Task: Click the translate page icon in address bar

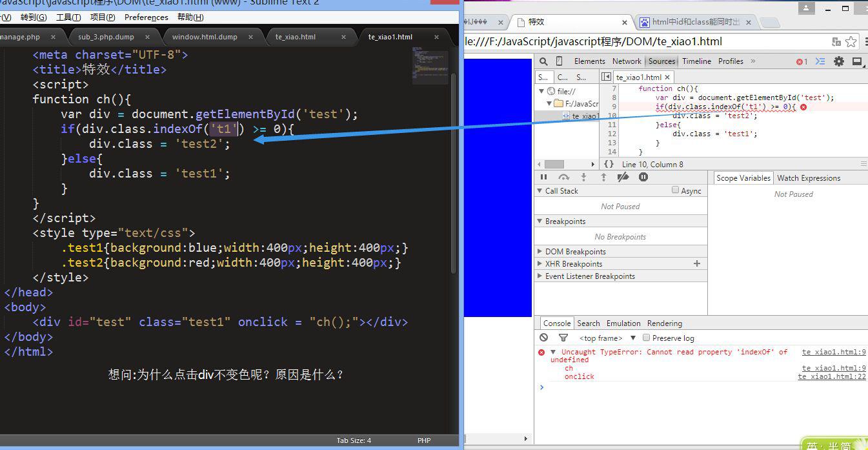Action: click(836, 42)
